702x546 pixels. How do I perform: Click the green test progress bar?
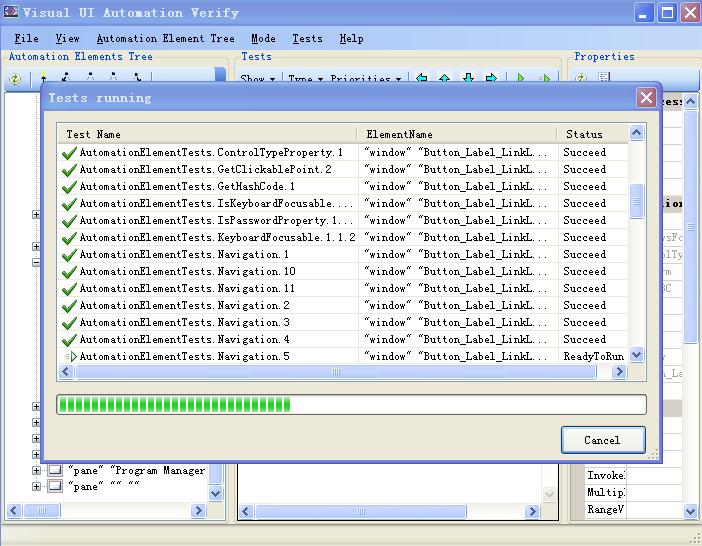point(351,405)
